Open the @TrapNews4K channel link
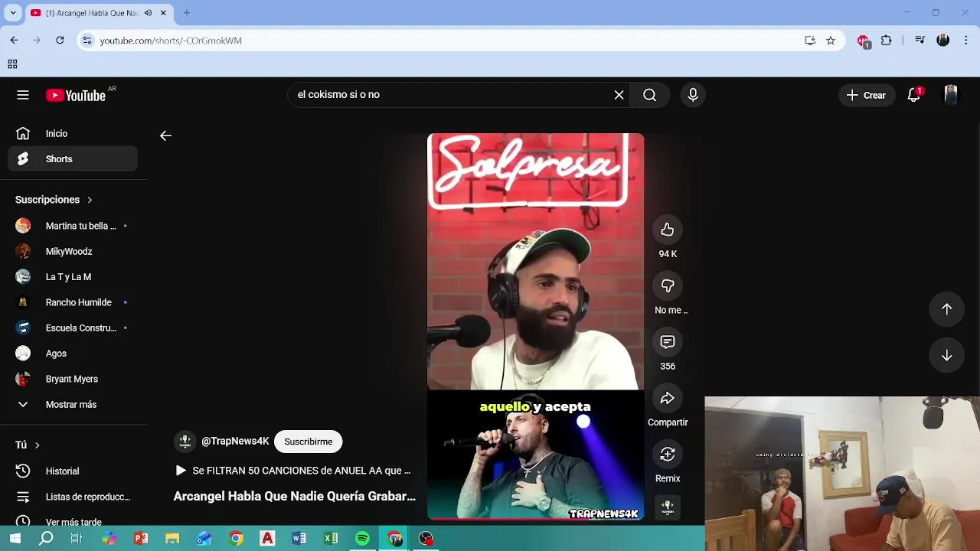 click(235, 442)
